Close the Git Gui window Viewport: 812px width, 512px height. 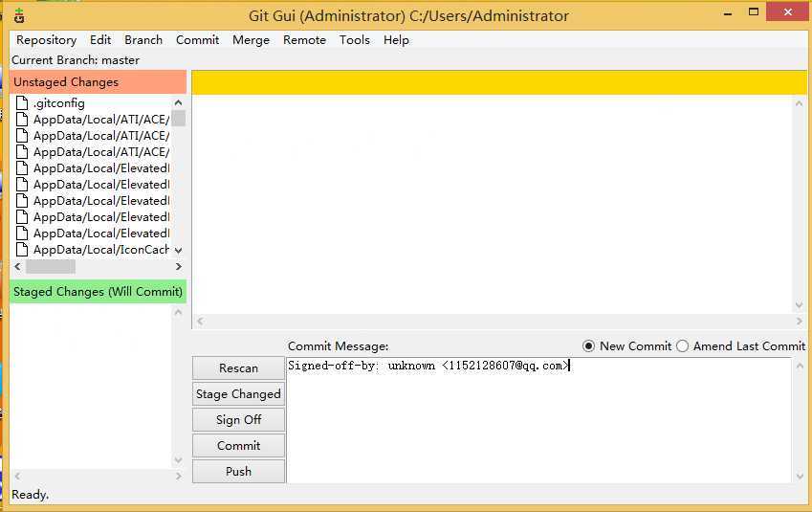[x=787, y=11]
